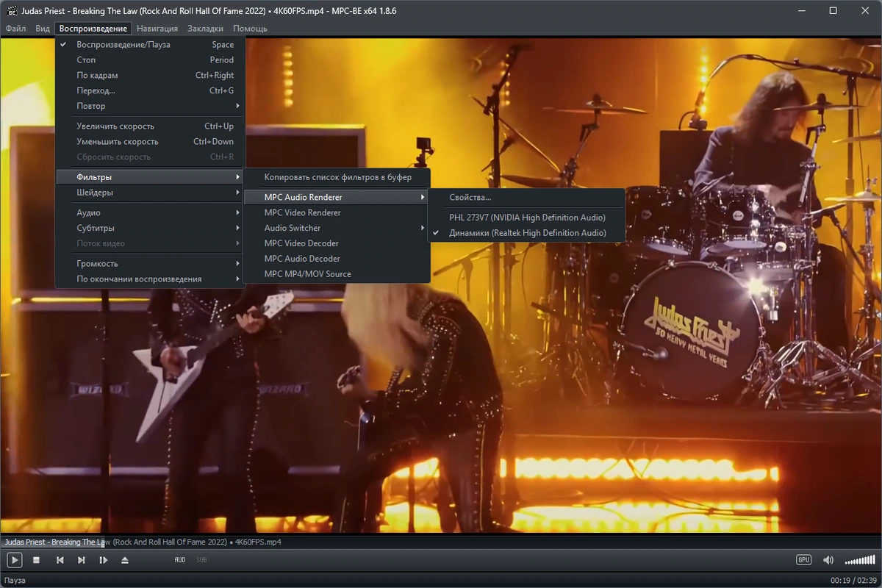Open the Помощь menu
Image resolution: width=882 pixels, height=588 pixels.
pos(250,29)
